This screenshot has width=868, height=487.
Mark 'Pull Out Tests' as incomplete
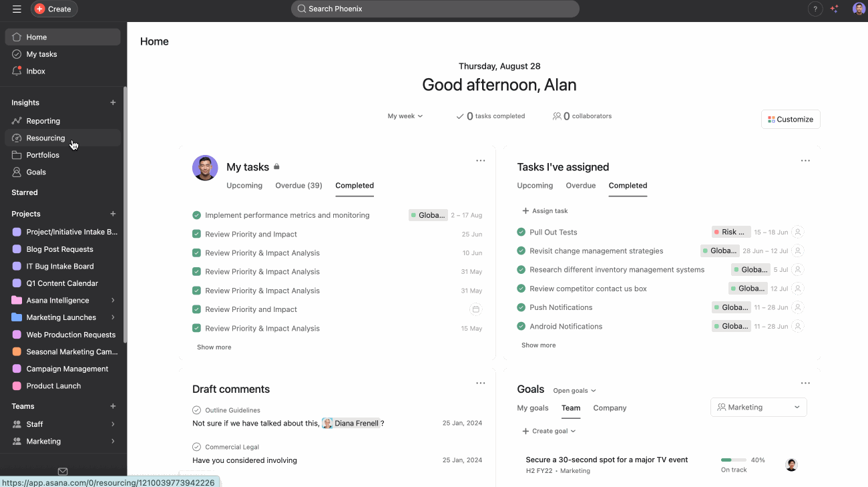521,232
